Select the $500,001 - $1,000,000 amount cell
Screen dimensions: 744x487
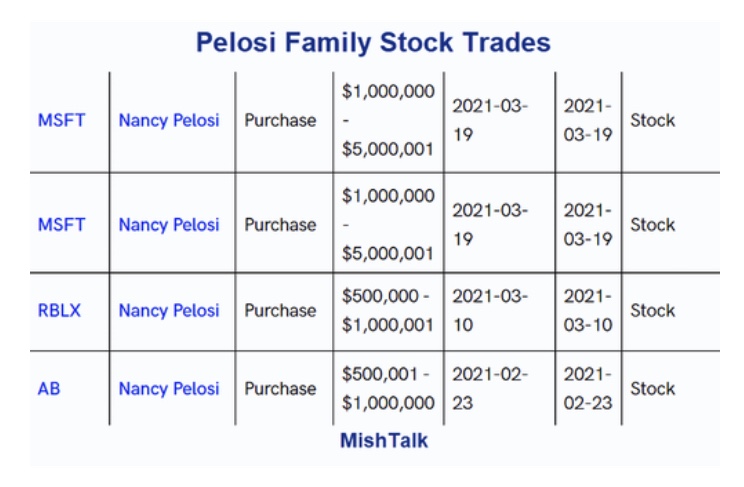tap(388, 389)
